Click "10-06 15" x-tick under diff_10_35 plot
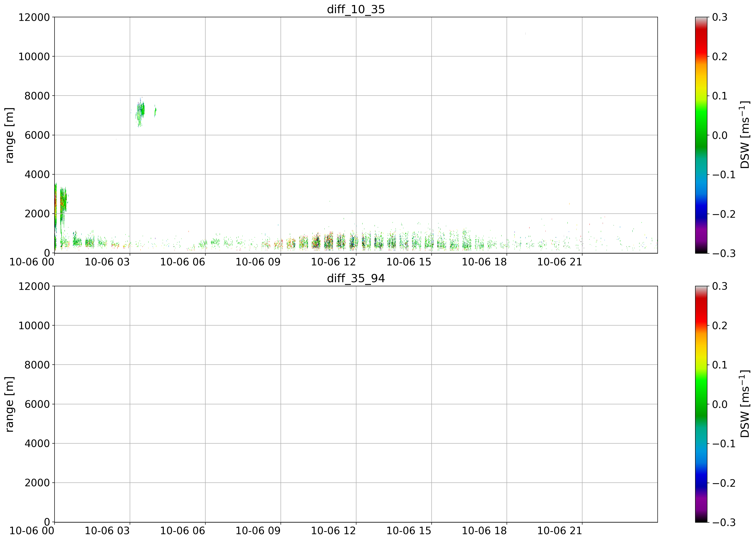This screenshot has width=756, height=541. [409, 262]
